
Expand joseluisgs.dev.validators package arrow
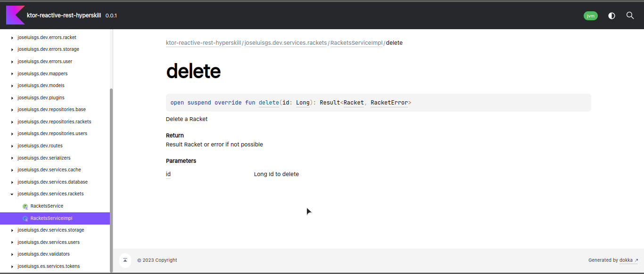12,254
